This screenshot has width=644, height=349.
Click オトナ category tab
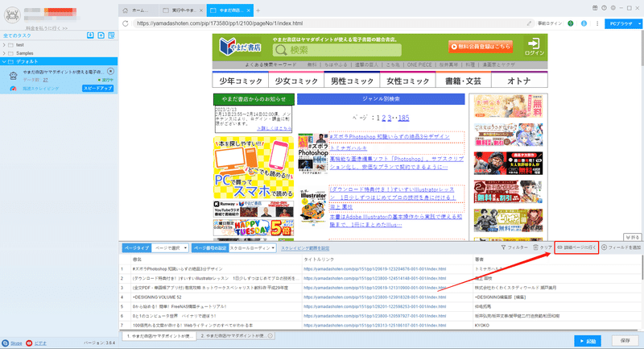(x=519, y=80)
